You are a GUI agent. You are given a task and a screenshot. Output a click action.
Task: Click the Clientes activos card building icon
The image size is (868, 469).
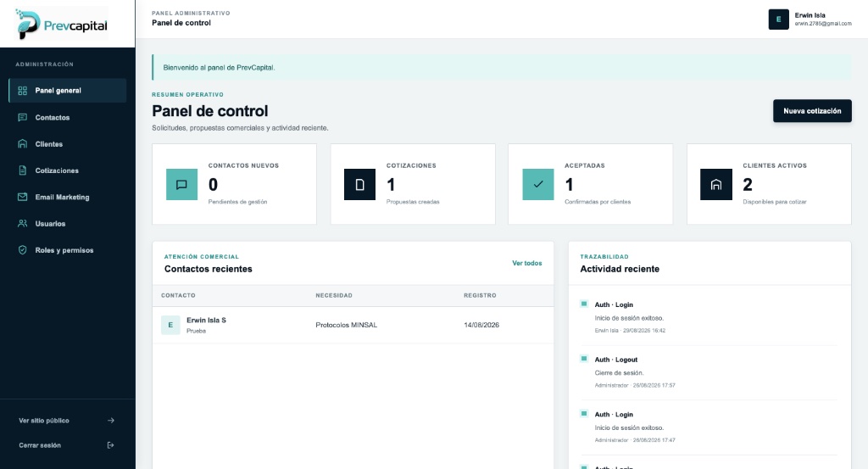[x=715, y=184]
